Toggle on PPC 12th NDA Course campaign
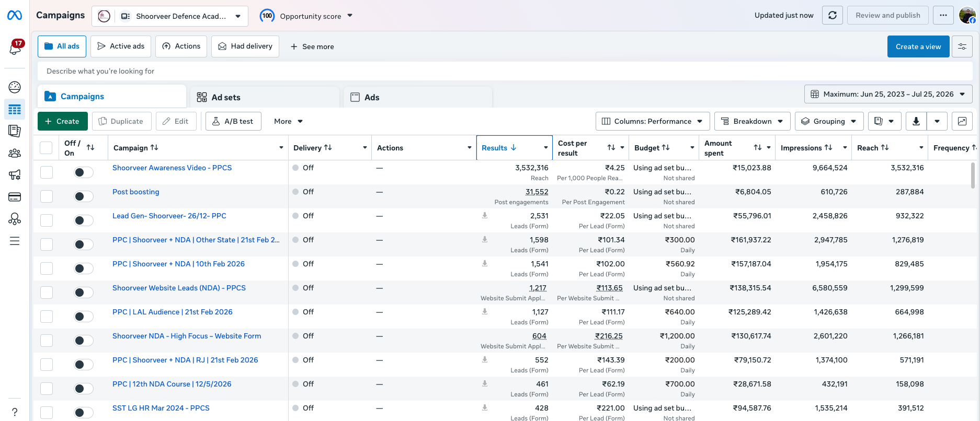 click(83, 389)
